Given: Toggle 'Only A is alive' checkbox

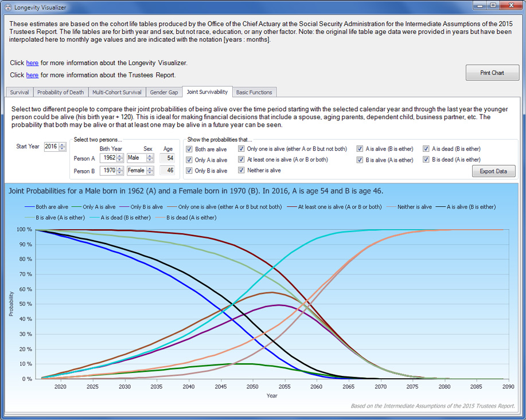Looking at the screenshot, I should (190, 160).
